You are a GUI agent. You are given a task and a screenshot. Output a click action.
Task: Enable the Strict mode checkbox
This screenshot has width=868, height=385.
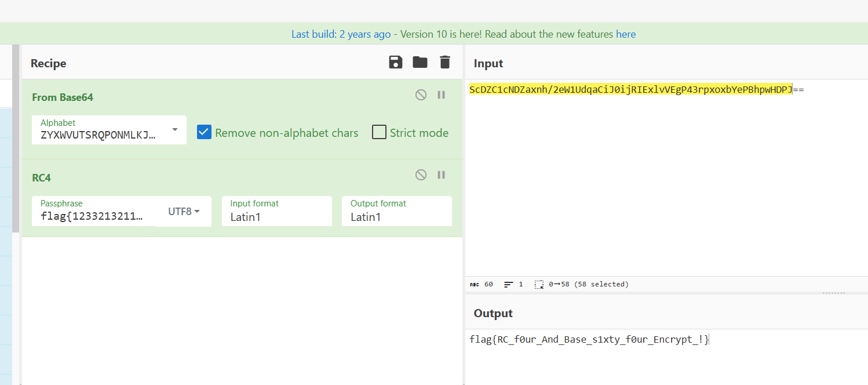379,132
